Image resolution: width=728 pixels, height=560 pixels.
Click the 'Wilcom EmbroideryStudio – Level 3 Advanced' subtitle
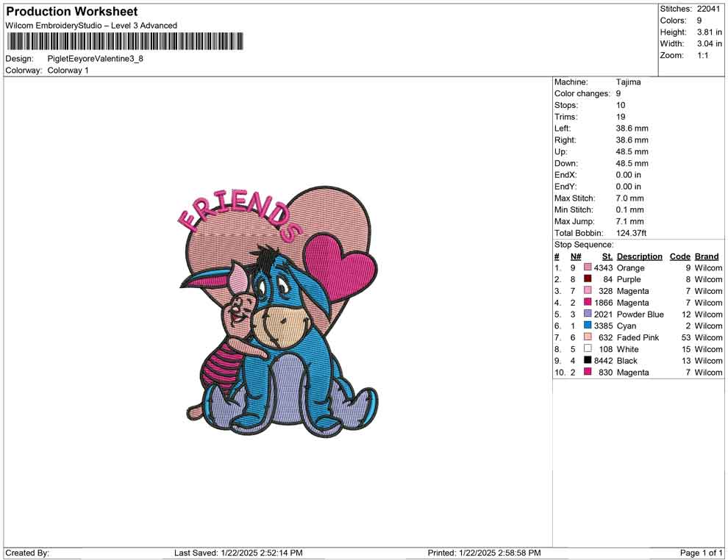pos(91,26)
